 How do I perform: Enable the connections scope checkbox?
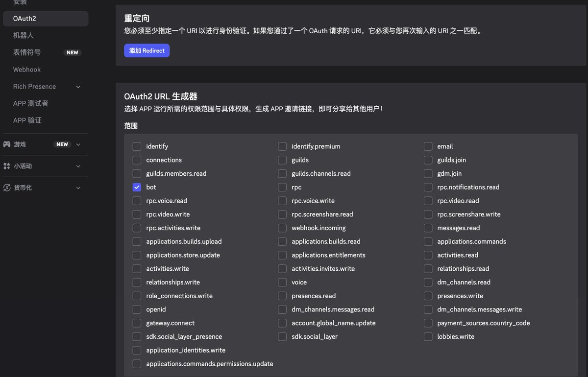pos(137,160)
